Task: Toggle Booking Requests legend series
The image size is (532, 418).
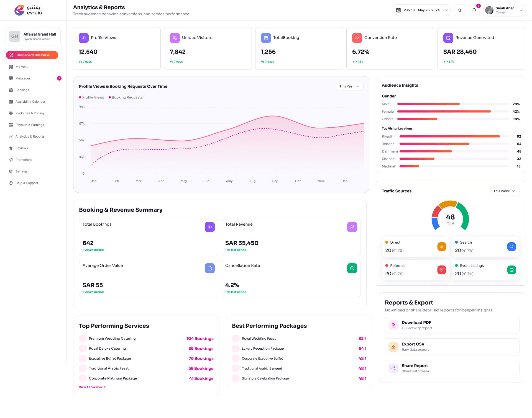Action: coord(126,97)
